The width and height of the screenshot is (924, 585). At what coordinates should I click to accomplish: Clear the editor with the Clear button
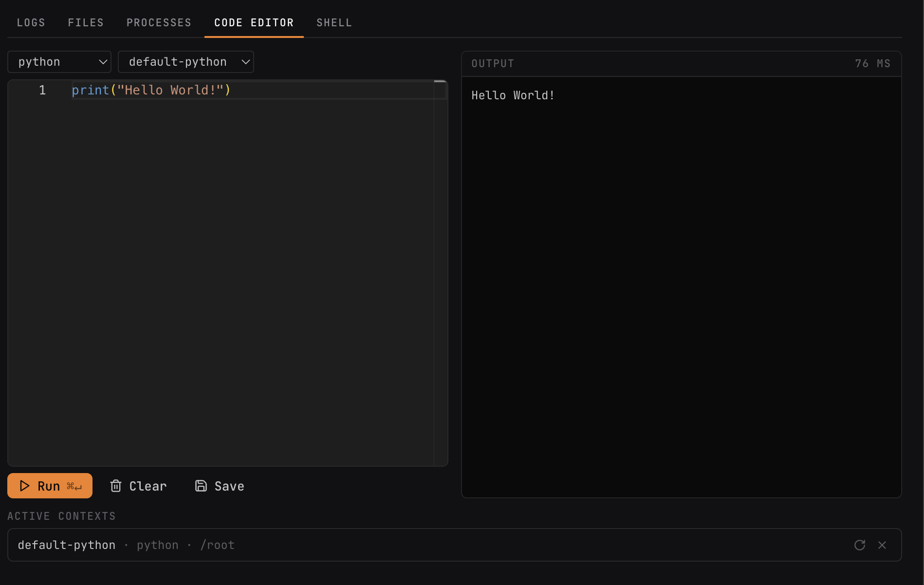pyautogui.click(x=138, y=486)
